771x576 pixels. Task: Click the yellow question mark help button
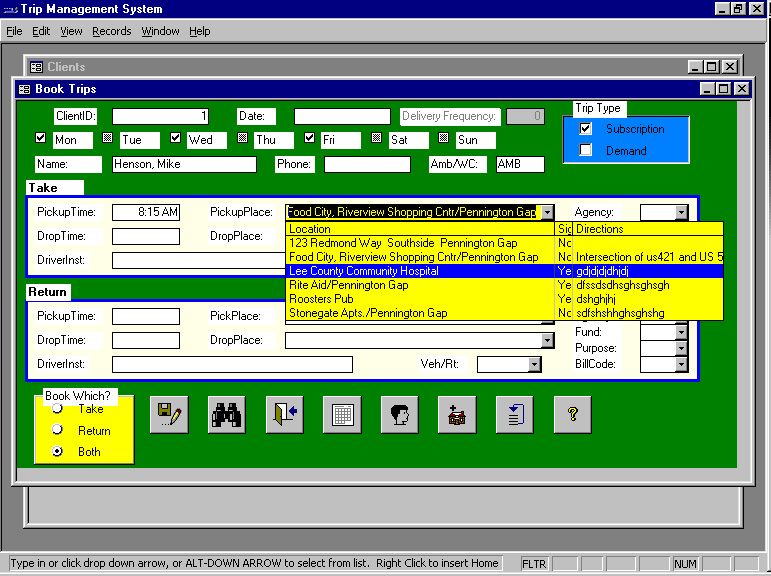coord(572,415)
